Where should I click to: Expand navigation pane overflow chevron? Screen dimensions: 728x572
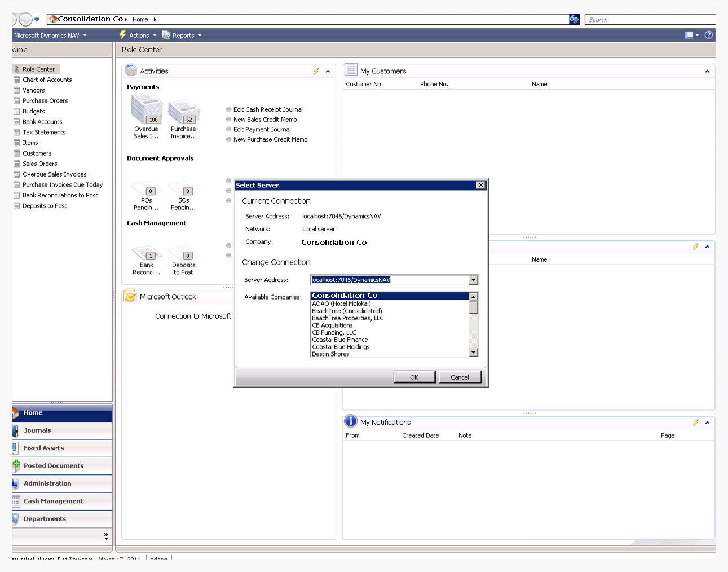click(106, 536)
